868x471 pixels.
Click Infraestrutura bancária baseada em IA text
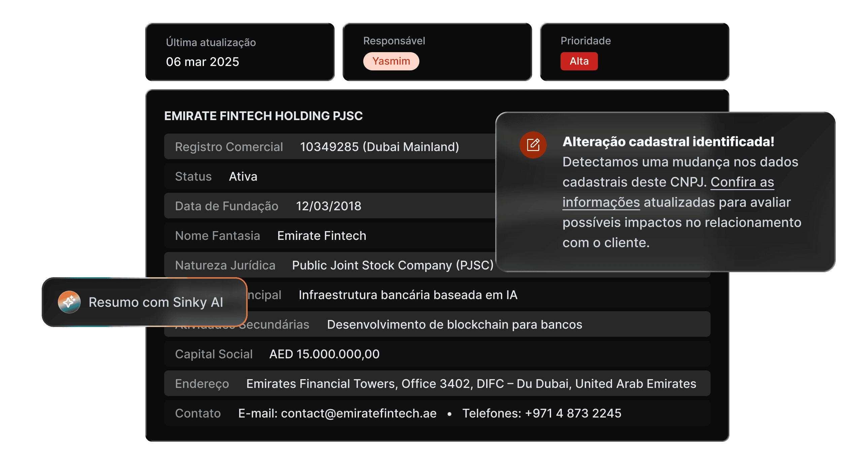click(408, 295)
